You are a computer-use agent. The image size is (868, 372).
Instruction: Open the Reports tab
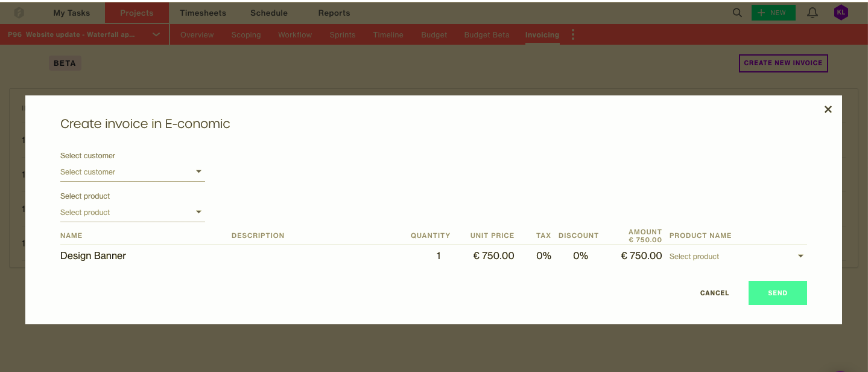pyautogui.click(x=334, y=13)
